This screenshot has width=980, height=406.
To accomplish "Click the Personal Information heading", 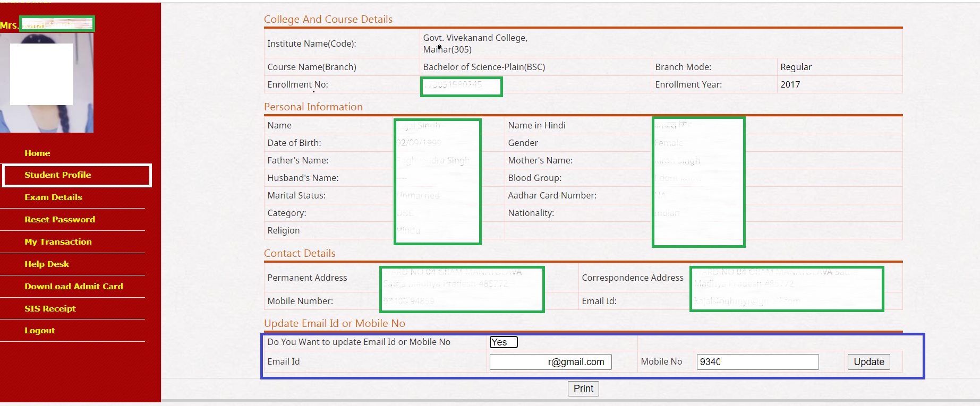I will tap(313, 107).
